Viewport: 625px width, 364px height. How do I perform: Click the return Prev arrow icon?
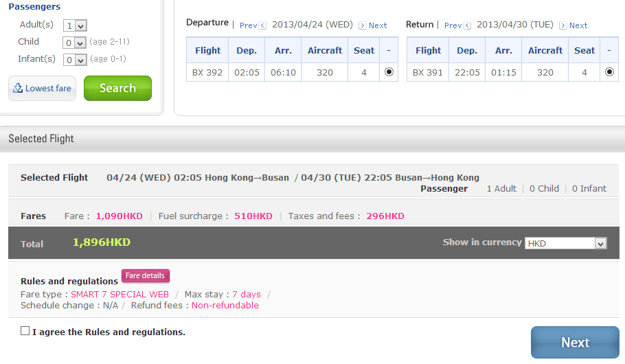[x=467, y=25]
